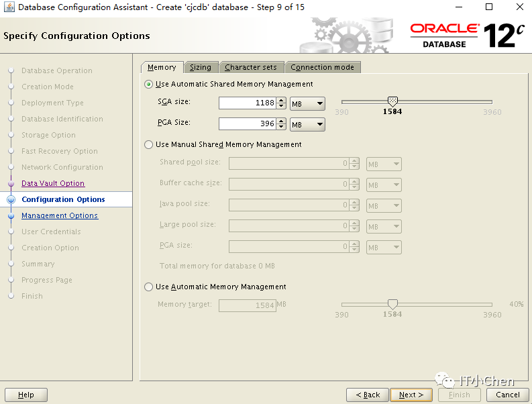Viewport: 532px width, 404px height.
Task: Open Java pool size unit dropdown
Action: [x=384, y=206]
